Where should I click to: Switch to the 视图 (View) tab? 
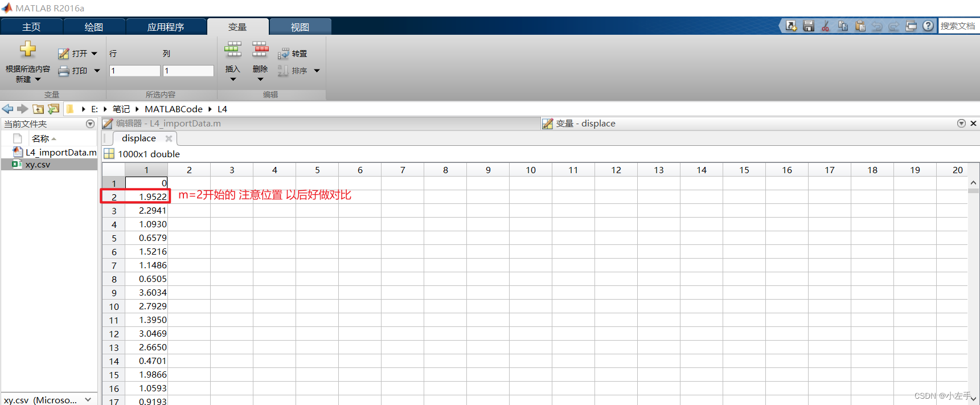pyautogui.click(x=300, y=27)
